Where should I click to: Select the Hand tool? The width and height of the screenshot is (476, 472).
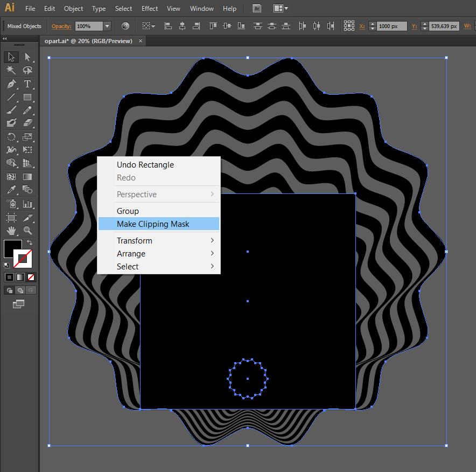click(11, 231)
